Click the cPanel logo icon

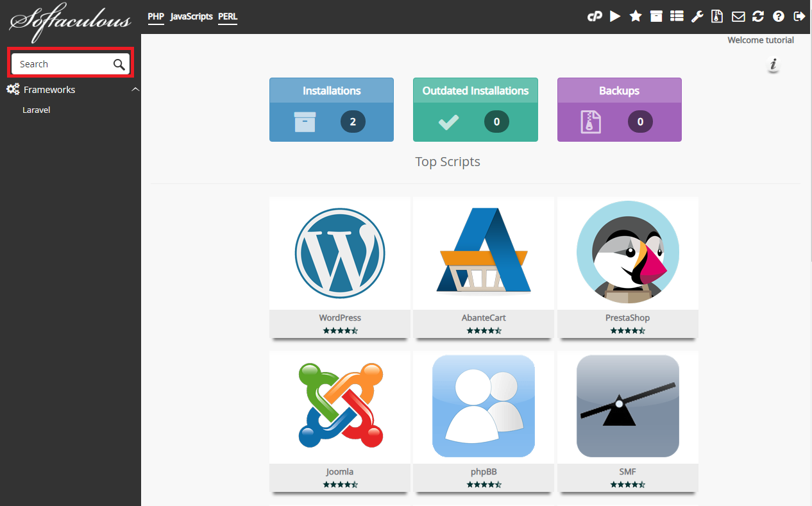[x=595, y=17]
